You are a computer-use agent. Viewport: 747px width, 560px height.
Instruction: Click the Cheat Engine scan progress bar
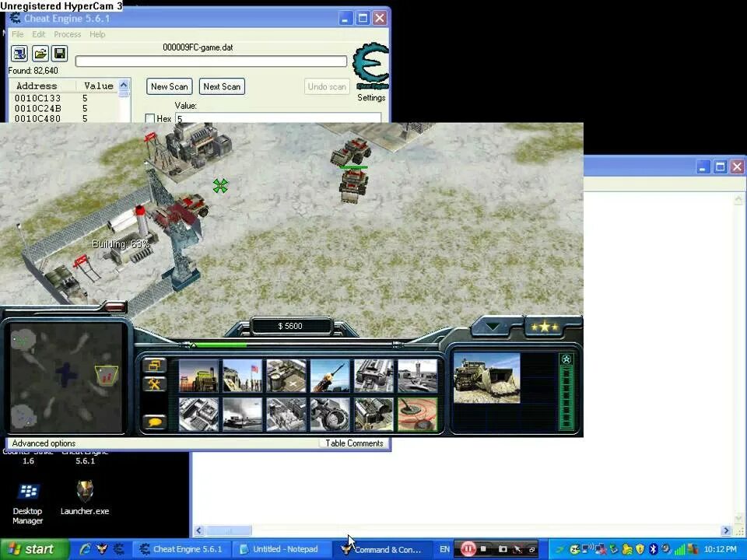(211, 61)
